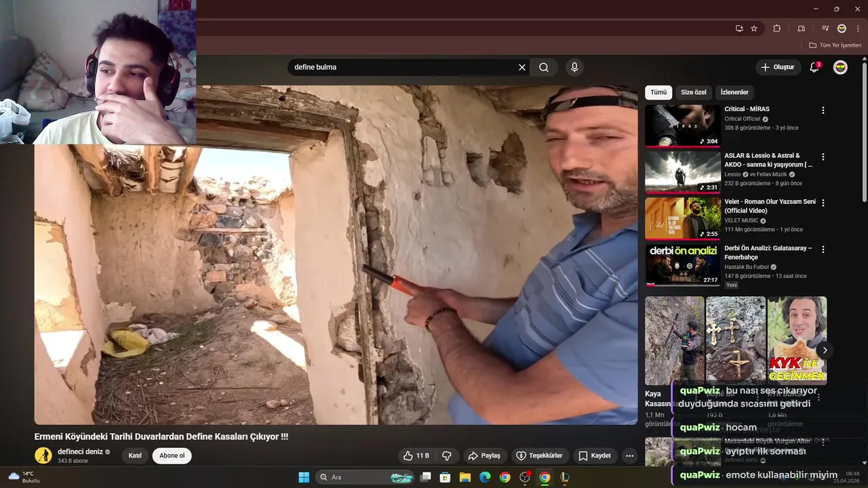The image size is (868, 488).
Task: Open Microsoft Store from the taskbar
Action: (446, 477)
